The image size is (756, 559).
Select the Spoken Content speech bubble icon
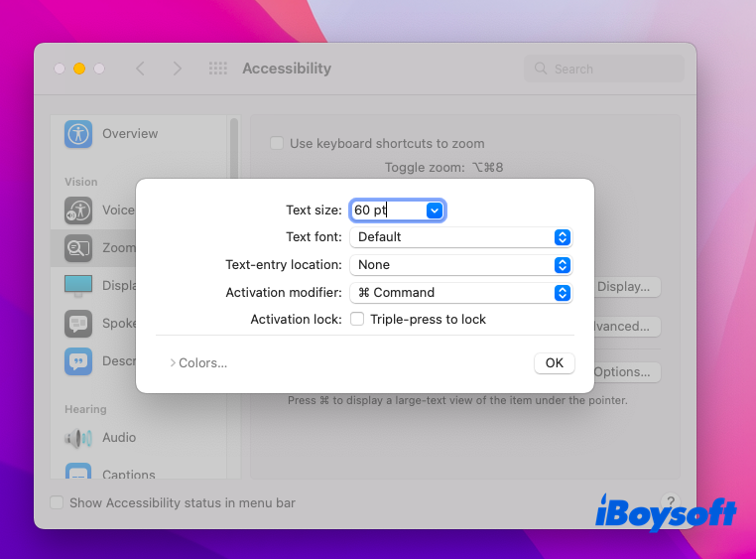point(78,324)
